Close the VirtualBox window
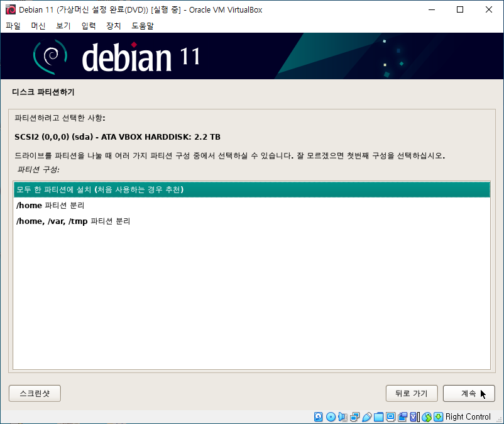This screenshot has height=424, width=504. click(x=488, y=9)
